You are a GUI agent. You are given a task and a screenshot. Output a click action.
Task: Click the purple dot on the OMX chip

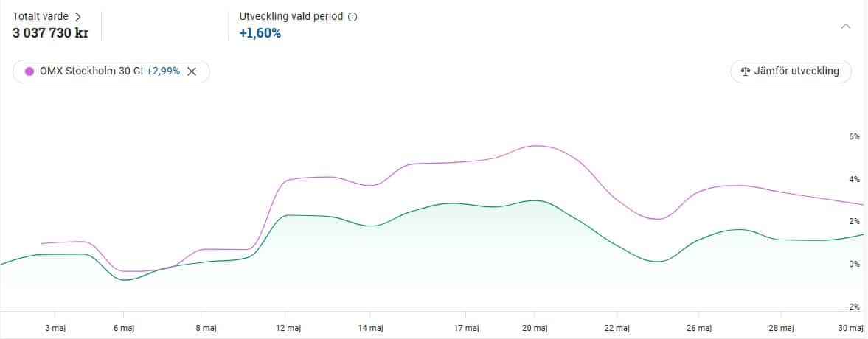click(29, 71)
